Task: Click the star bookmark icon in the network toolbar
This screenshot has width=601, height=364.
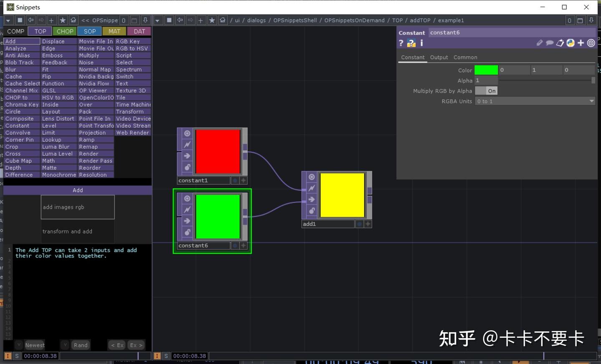Action: [212, 20]
